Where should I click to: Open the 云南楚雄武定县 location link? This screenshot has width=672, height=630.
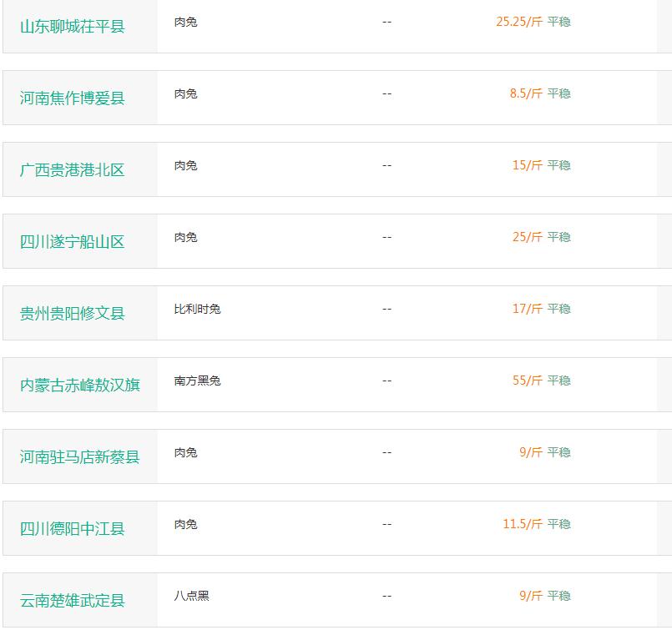[73, 601]
